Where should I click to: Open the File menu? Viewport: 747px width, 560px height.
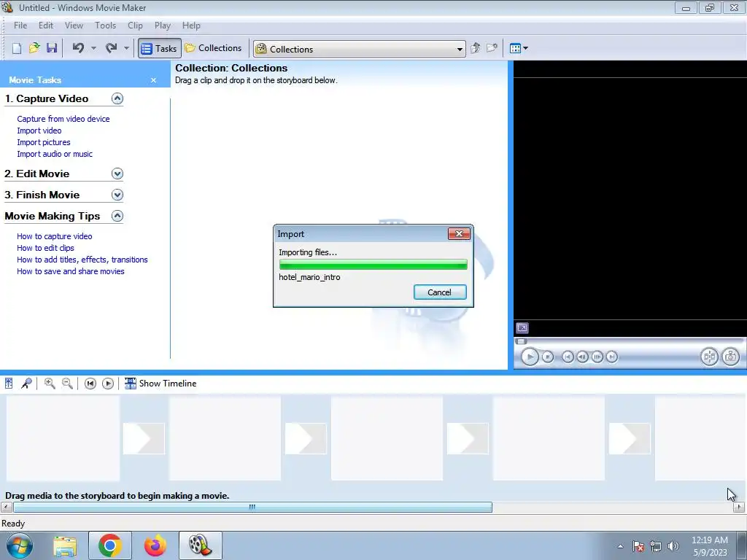[20, 26]
